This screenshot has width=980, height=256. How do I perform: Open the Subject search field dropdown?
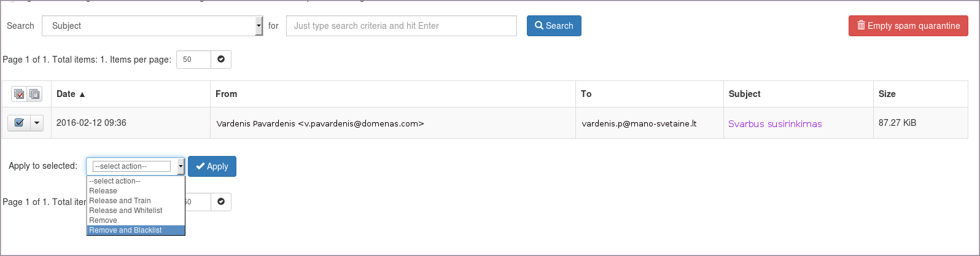[259, 26]
